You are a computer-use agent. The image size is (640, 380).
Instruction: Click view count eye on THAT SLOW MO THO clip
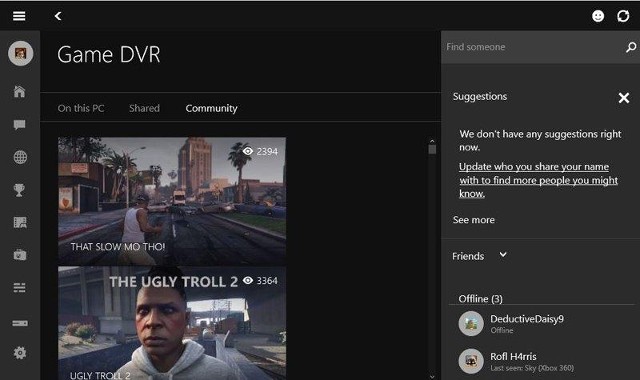[x=248, y=151]
